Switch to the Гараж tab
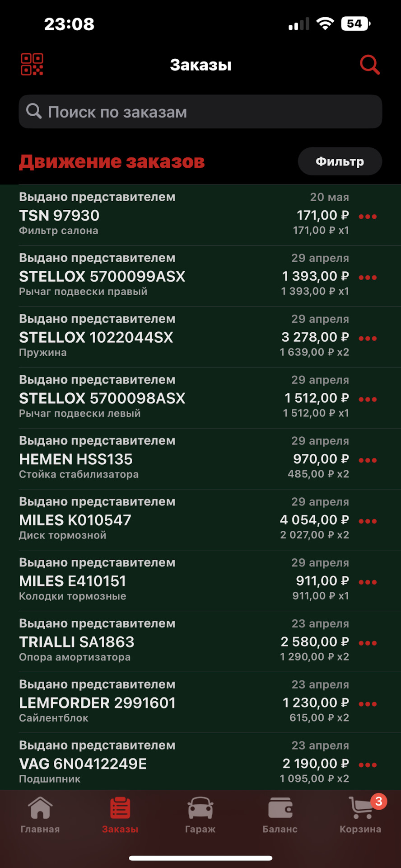401x868 pixels. (x=200, y=815)
